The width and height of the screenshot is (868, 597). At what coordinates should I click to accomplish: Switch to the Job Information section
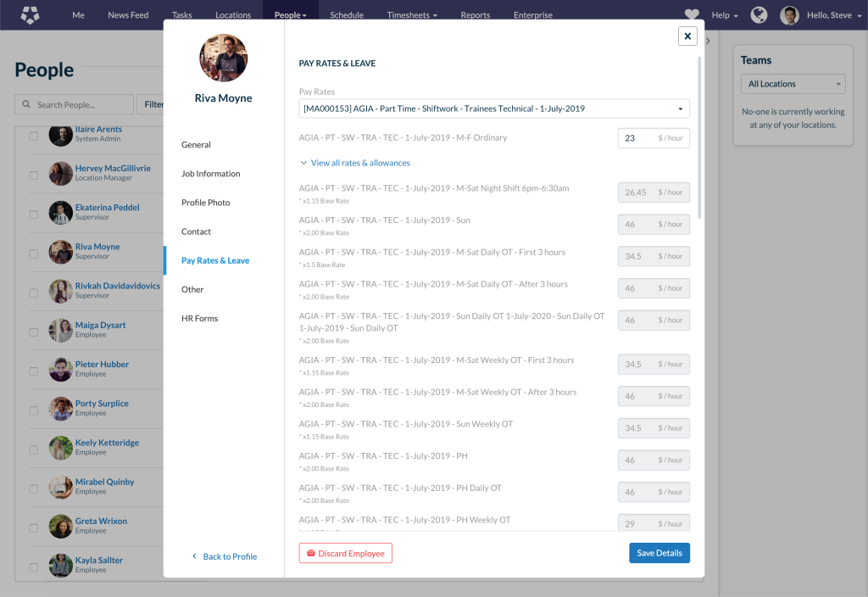click(210, 174)
